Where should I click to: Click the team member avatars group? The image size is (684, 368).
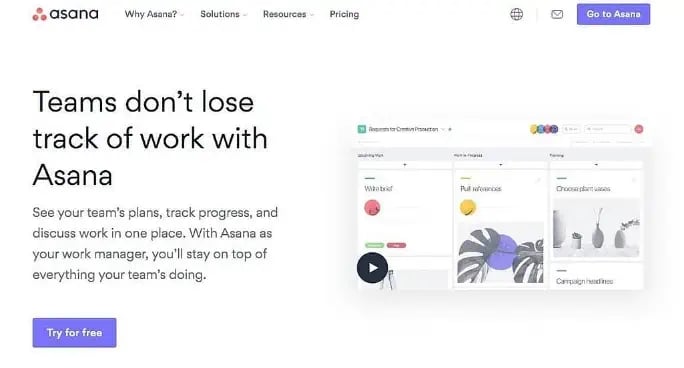click(544, 129)
